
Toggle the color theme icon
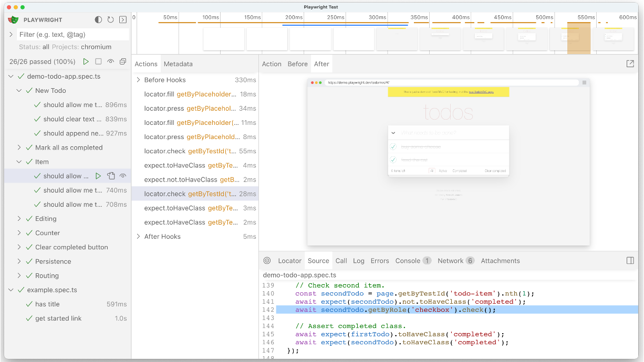pyautogui.click(x=98, y=20)
